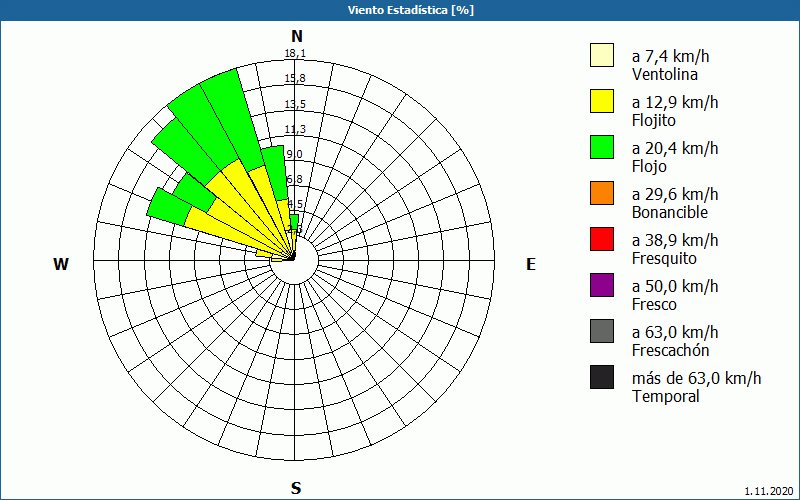The width and height of the screenshot is (800, 500).
Task: Click the 18,1 scale value
Action: click(x=295, y=54)
